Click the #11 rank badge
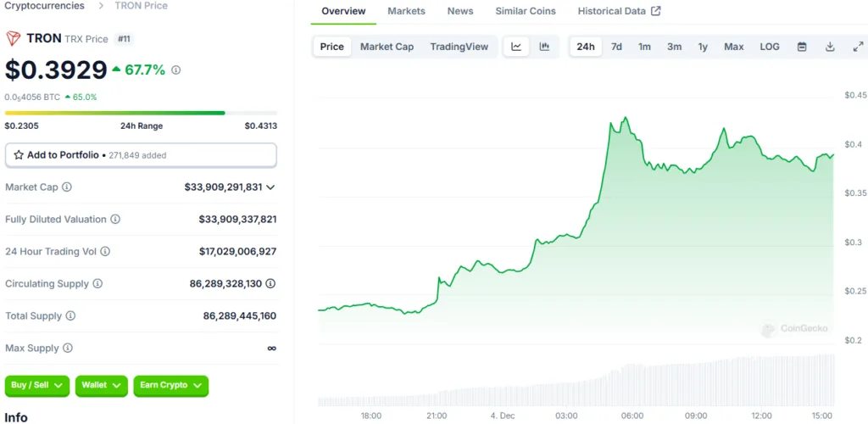Screen dimensions: 868x424 [124, 39]
